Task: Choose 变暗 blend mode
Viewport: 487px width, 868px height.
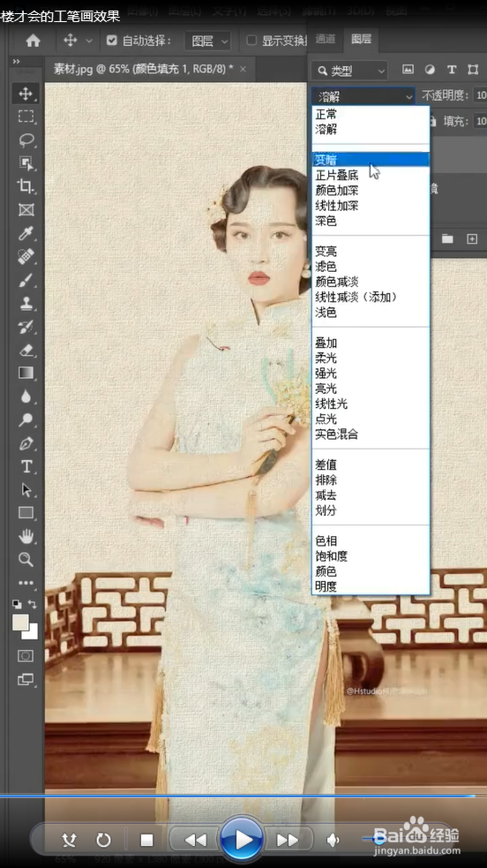Action: tap(371, 160)
